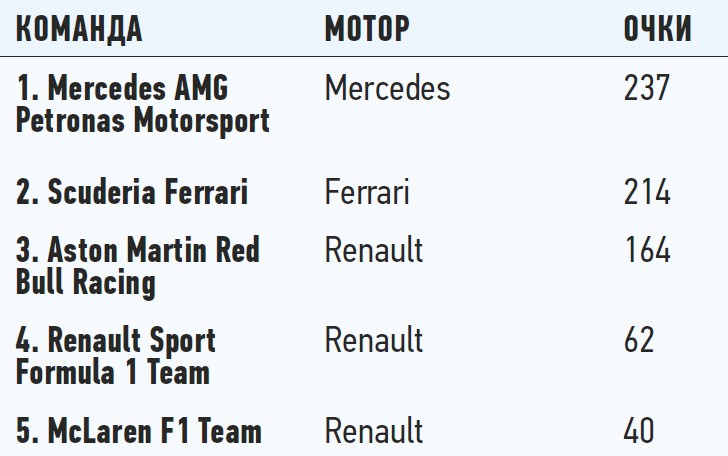728x456 pixels.
Task: Select the McLaren F1 Team name
Action: point(139,431)
